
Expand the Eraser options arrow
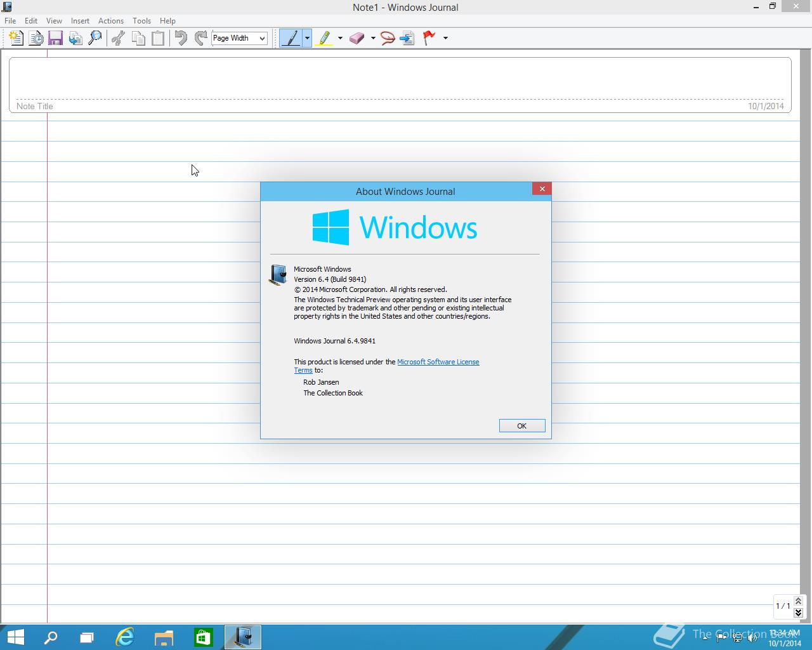point(372,38)
